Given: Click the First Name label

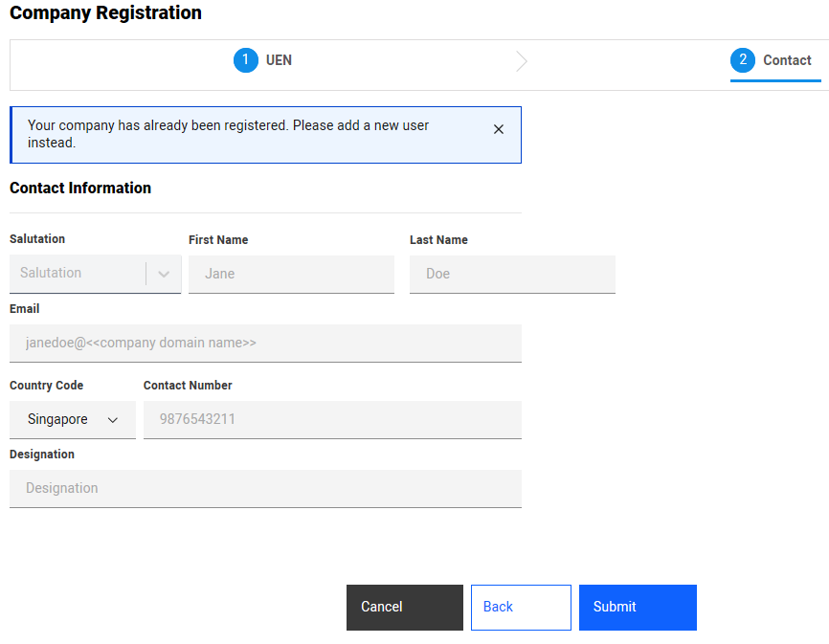Looking at the screenshot, I should coord(218,240).
